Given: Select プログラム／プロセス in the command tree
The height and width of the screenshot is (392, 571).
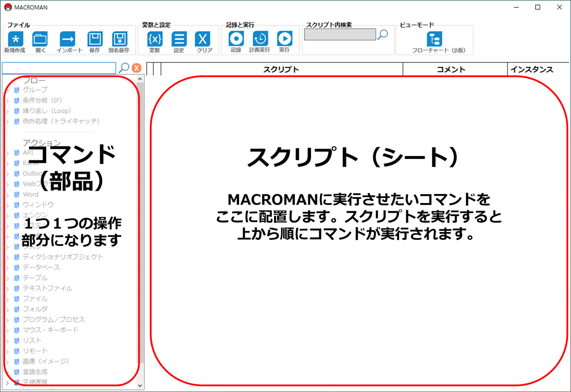Looking at the screenshot, I should [54, 319].
